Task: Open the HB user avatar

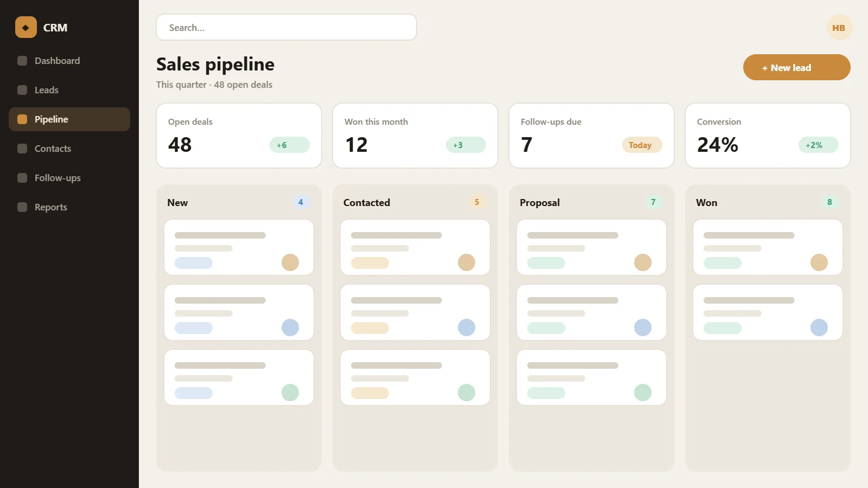Action: [x=839, y=27]
